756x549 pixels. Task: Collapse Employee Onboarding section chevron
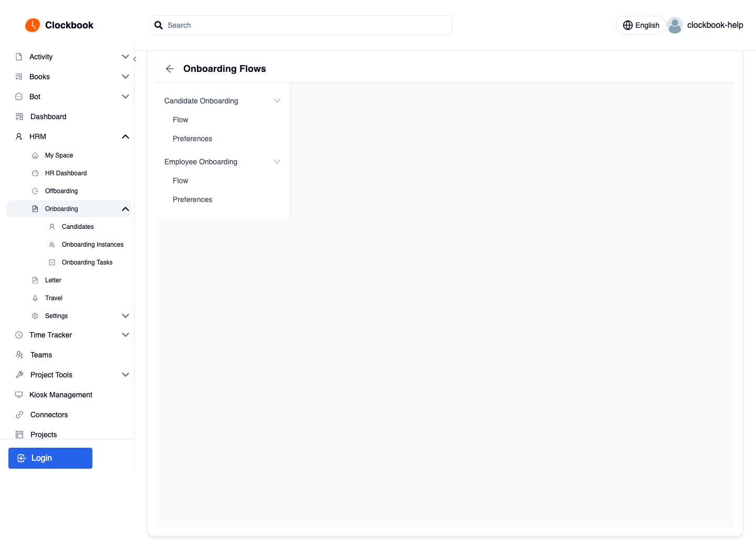point(277,162)
